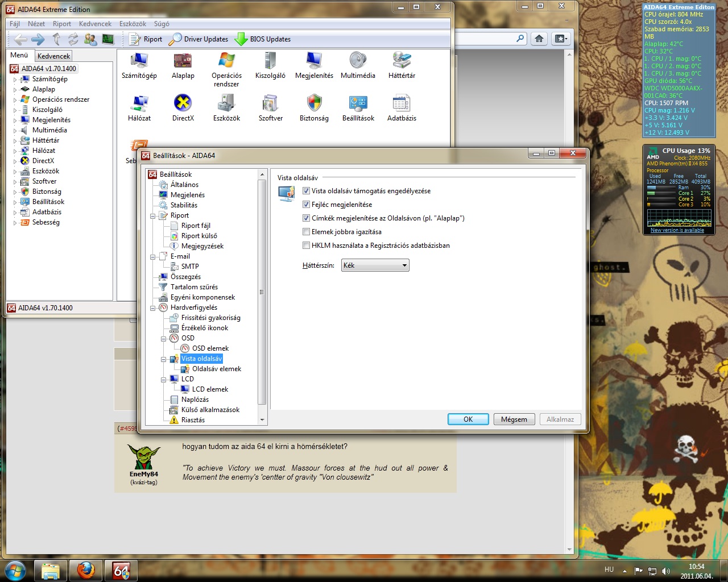Collapse the OSD node in settings tree
The width and height of the screenshot is (728, 582).
pos(164,339)
